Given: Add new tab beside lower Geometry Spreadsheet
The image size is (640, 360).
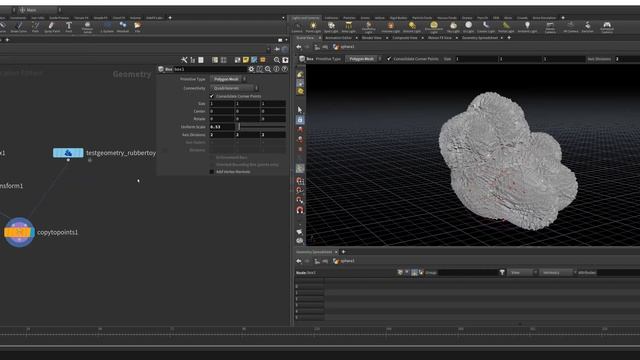Looking at the screenshot, I should pyautogui.click(x=343, y=252).
